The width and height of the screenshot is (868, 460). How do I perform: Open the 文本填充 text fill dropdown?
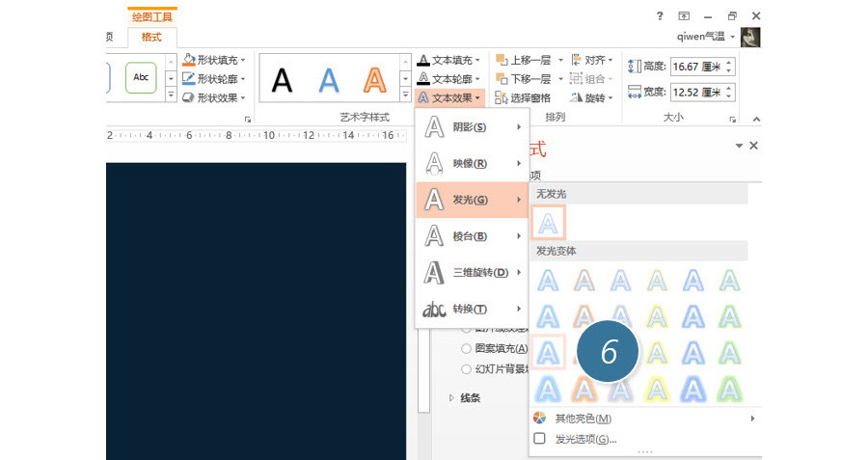[x=448, y=60]
